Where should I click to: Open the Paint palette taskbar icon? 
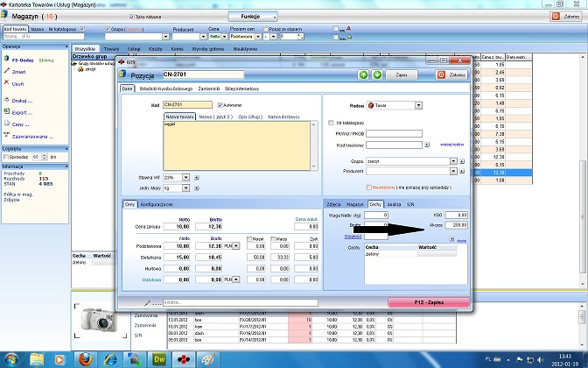tap(208, 359)
